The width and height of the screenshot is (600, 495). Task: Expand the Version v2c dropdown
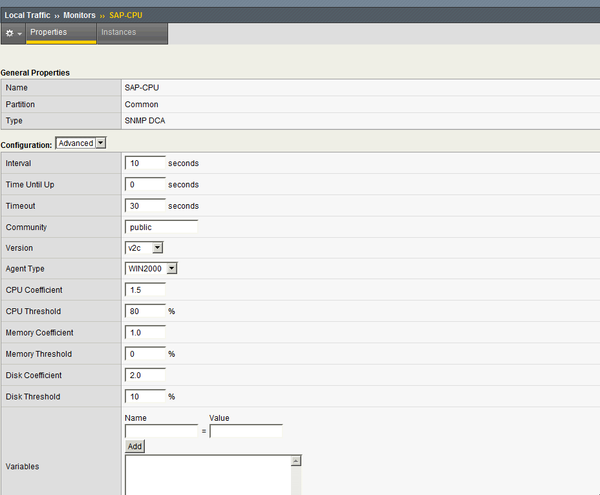[x=144, y=248]
